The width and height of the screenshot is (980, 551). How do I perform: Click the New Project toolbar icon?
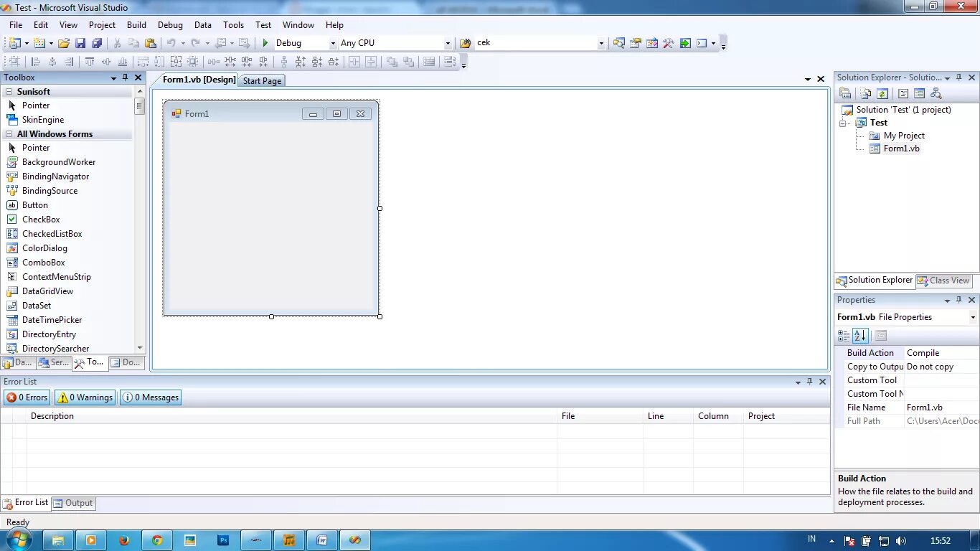(x=14, y=43)
